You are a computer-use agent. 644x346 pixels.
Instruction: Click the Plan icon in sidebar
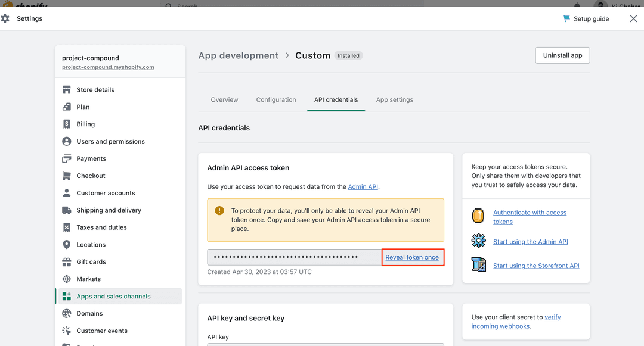(67, 107)
